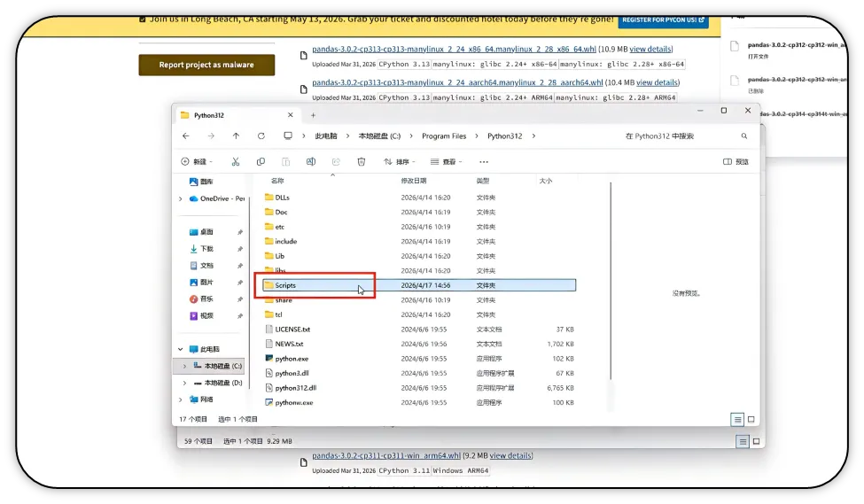Click Register for PyCon US button
The height and width of the screenshot is (504, 864).
664,20
